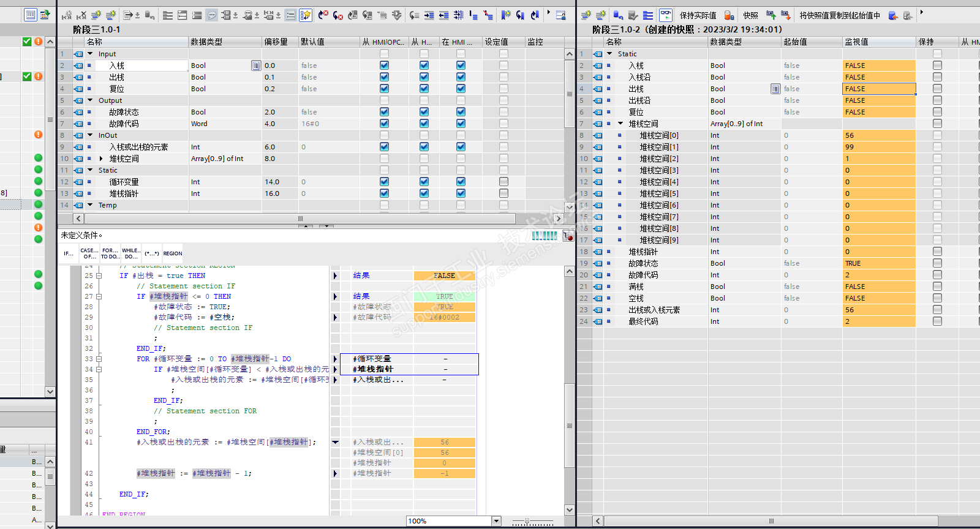Click the blue flag set-bookmark icon
This screenshot has height=529, width=980.
coord(505,15)
